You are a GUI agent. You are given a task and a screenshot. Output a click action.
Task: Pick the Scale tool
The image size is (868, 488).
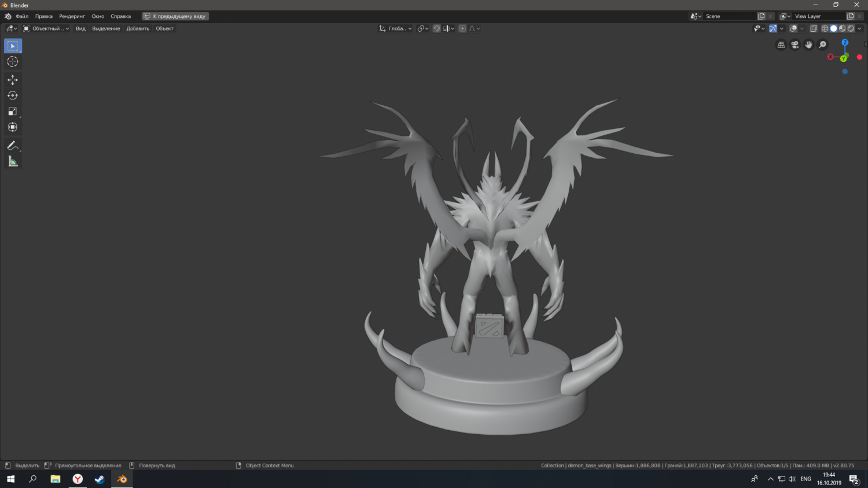point(13,112)
